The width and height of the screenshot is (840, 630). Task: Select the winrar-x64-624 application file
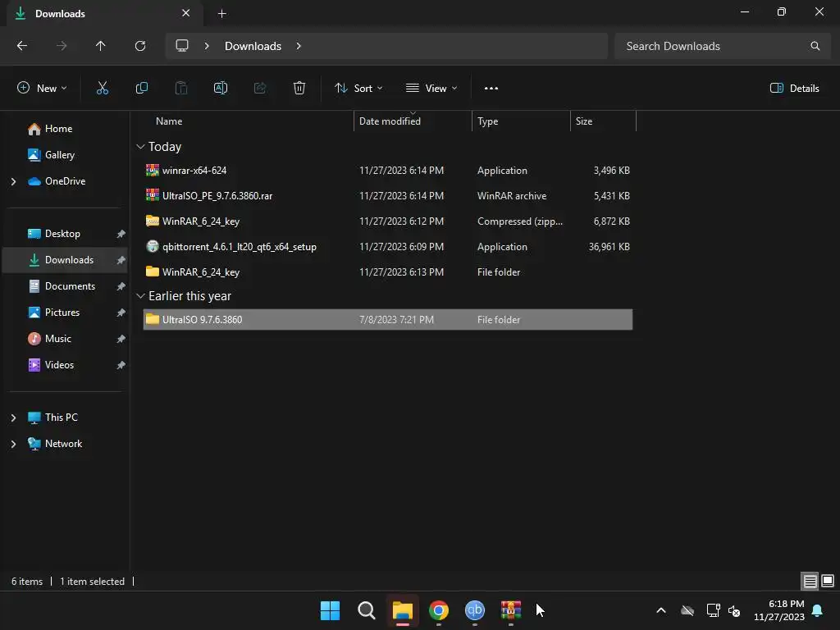[x=388, y=171]
